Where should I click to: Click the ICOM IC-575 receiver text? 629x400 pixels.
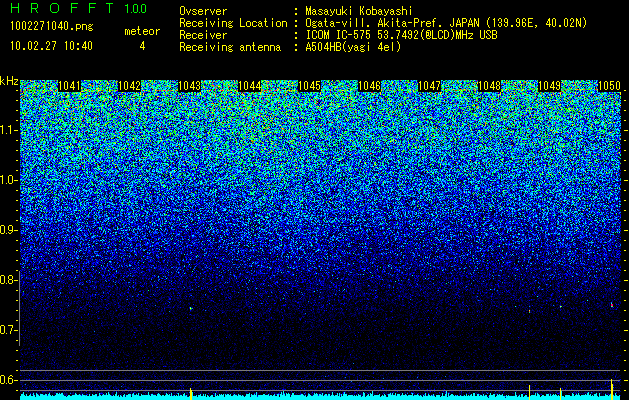point(401,35)
